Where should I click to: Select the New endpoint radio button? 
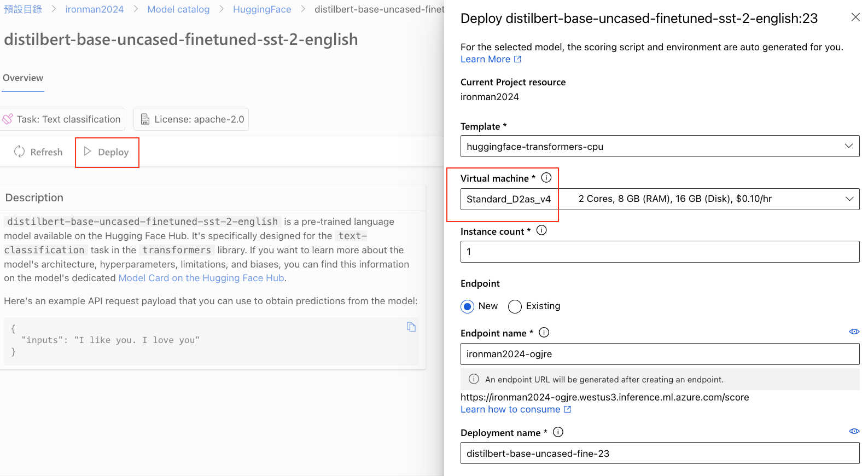point(467,306)
